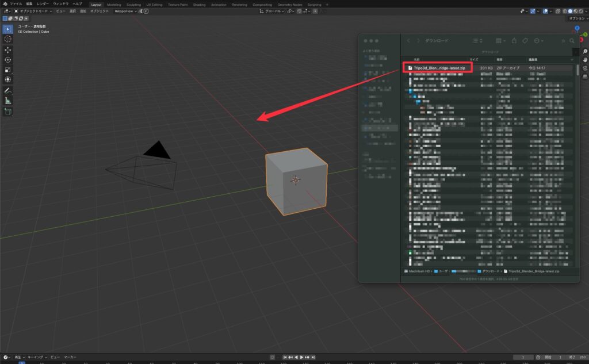The height and width of the screenshot is (364, 589).
Task: Choose the Add Cube tool
Action: [x=8, y=112]
